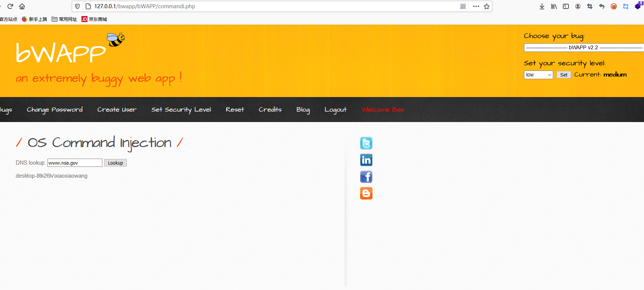Log out via the Logout link
Screen dimensions: 644x290
tap(336, 110)
